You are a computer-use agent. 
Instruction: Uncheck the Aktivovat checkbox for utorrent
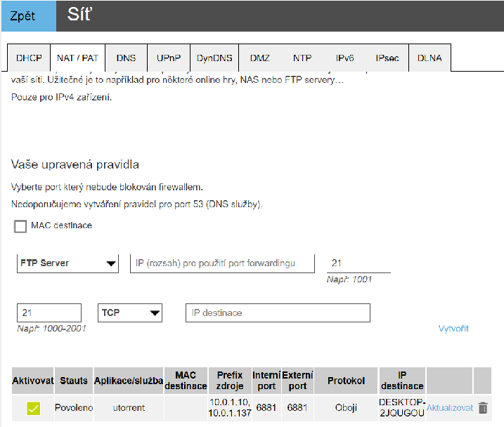33,408
